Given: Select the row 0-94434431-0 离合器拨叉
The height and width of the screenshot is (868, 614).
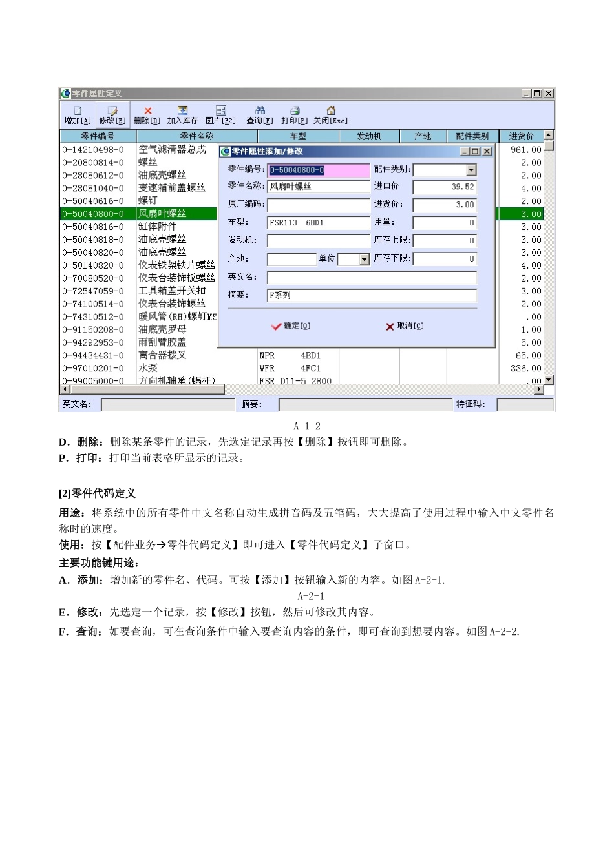Looking at the screenshot, I should [x=301, y=356].
